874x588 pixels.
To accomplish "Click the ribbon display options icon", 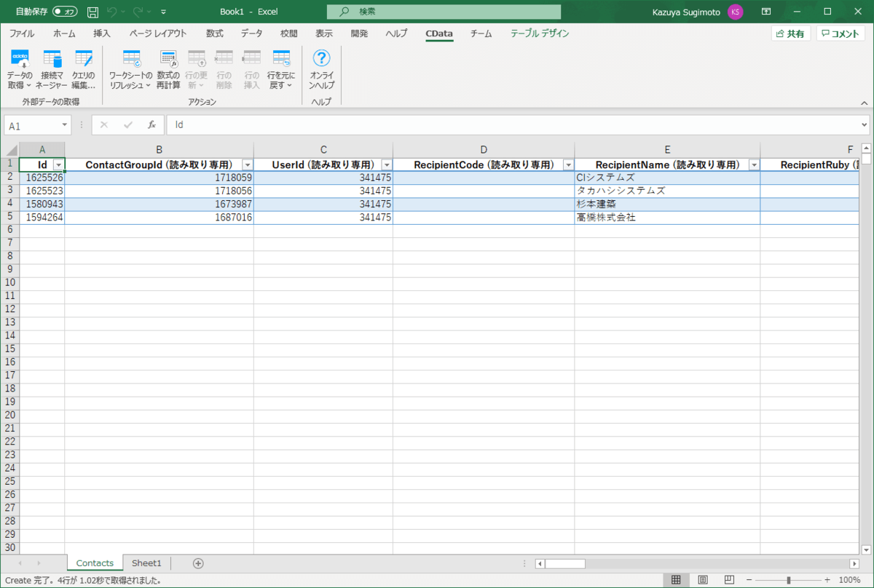I will click(x=766, y=12).
